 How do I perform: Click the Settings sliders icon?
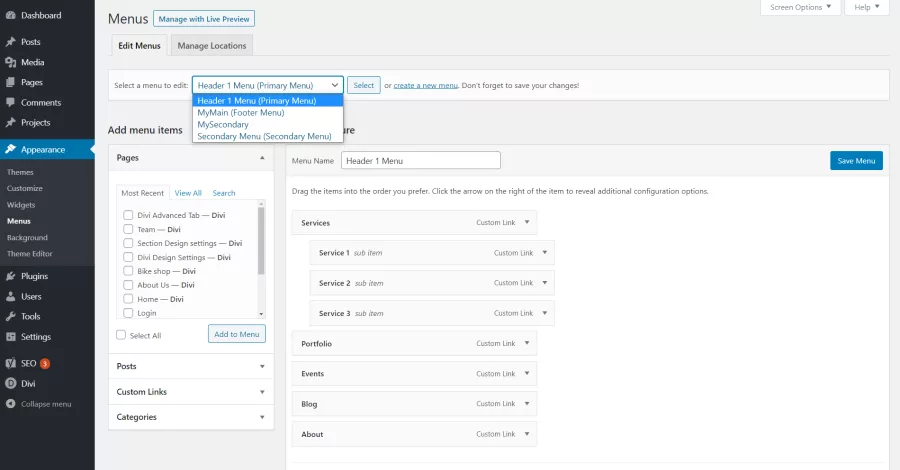click(10, 337)
